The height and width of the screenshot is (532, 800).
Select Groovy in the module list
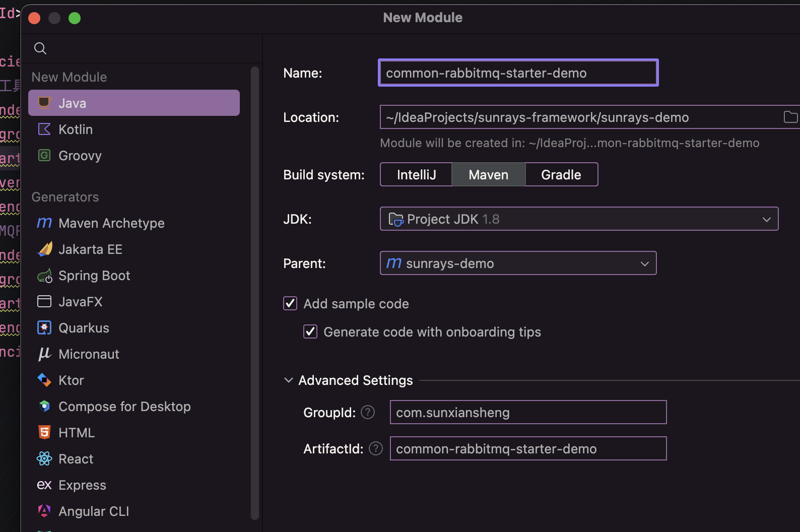[x=134, y=155]
